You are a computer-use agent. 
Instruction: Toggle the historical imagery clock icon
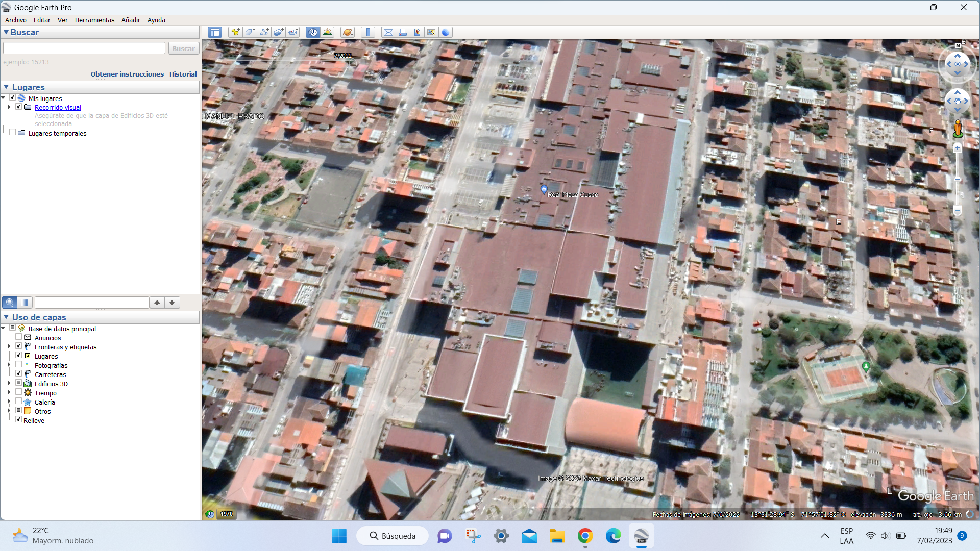pos(313,32)
